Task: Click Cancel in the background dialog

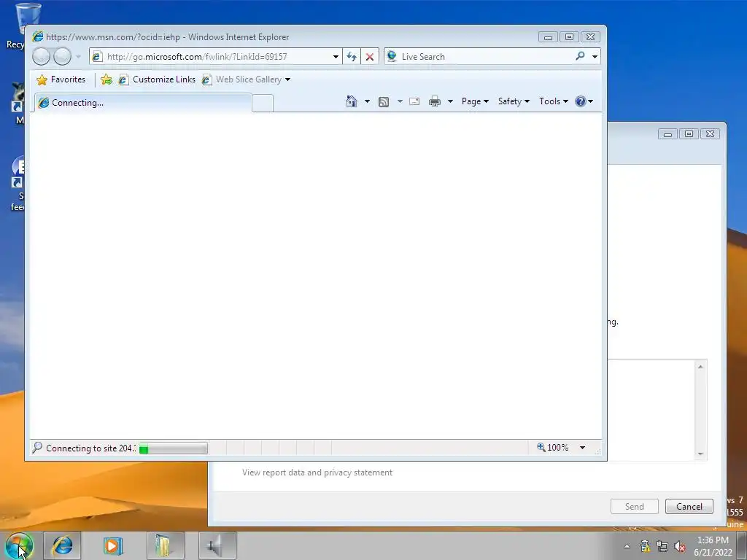Action: click(x=689, y=507)
